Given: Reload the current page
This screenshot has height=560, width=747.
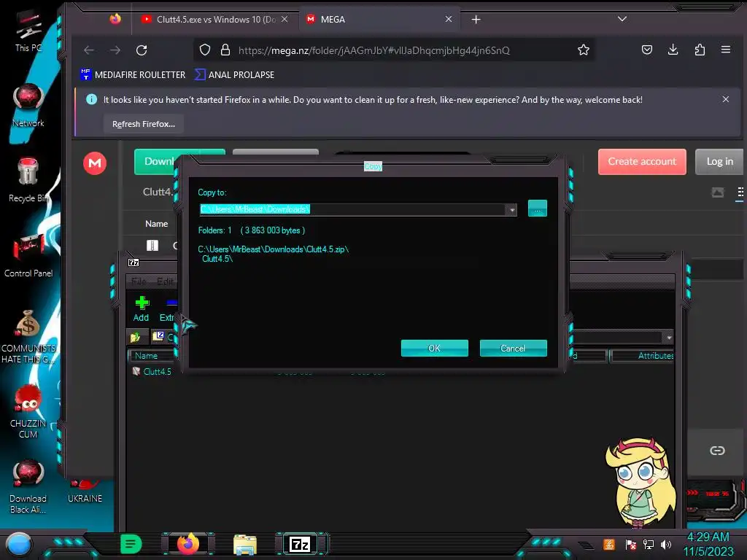Looking at the screenshot, I should click(x=142, y=50).
